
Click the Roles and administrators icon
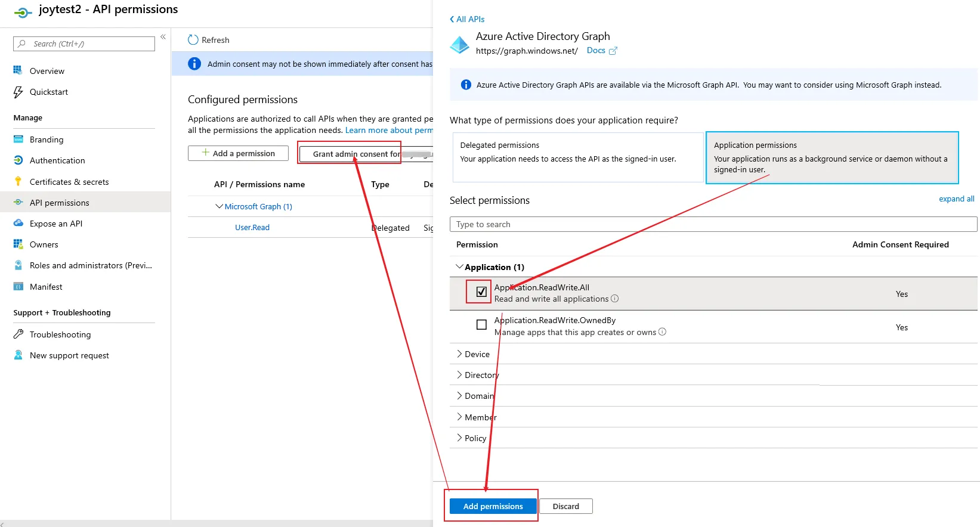tap(18, 265)
